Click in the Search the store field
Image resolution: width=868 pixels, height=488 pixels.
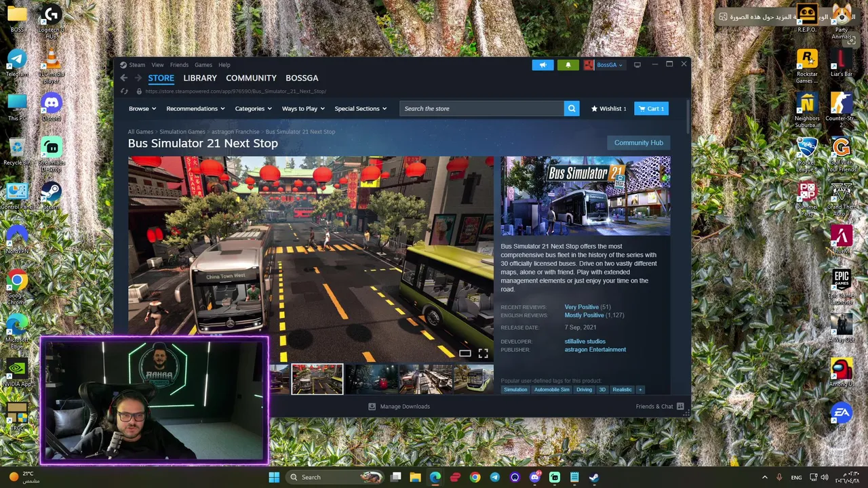tap(481, 108)
